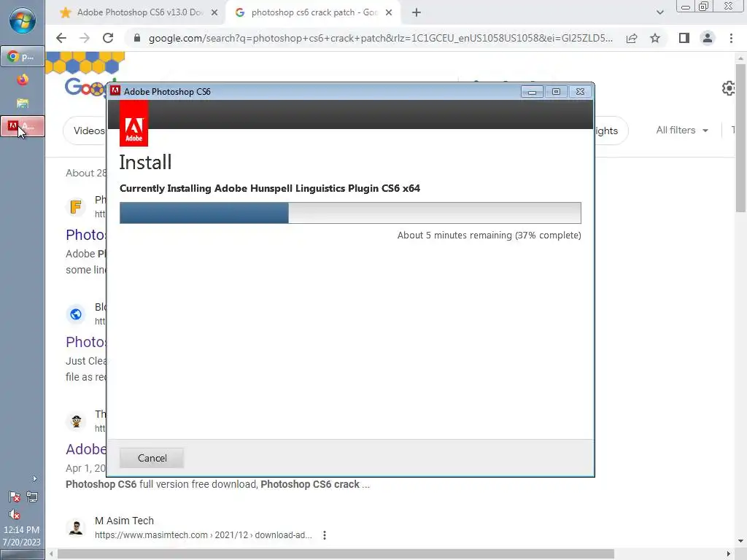The width and height of the screenshot is (747, 560).
Task: Select the Videos search filter
Action: point(88,131)
